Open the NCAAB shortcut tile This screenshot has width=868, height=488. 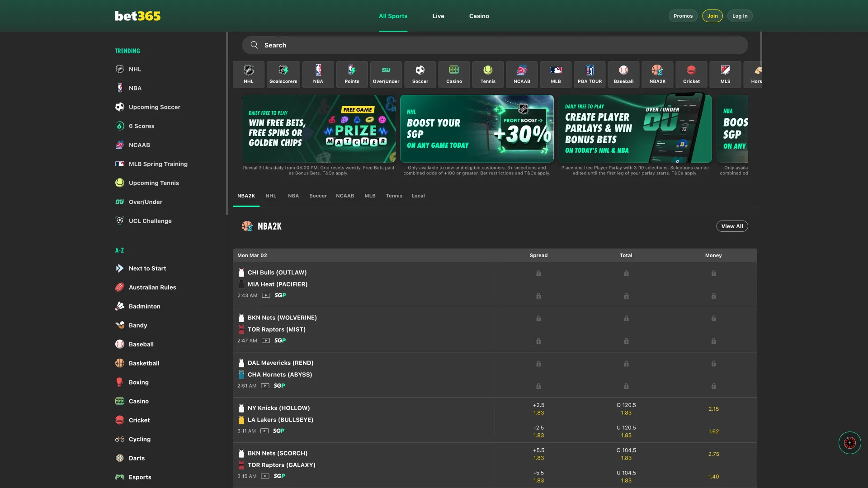522,74
